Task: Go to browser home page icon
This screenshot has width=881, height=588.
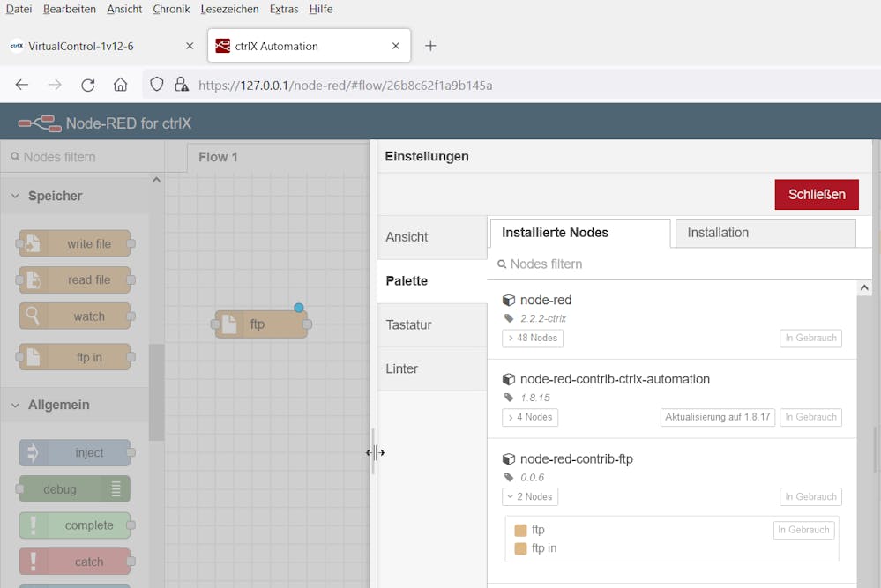Action: 121,85
